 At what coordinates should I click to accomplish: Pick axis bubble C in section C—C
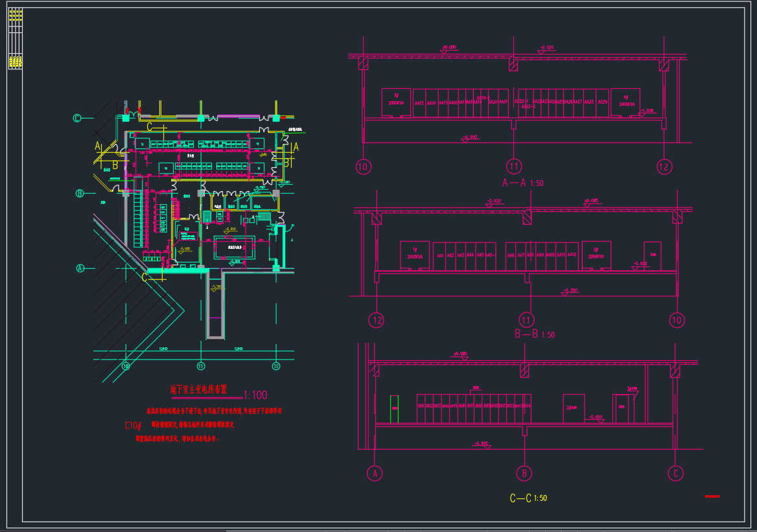click(675, 473)
